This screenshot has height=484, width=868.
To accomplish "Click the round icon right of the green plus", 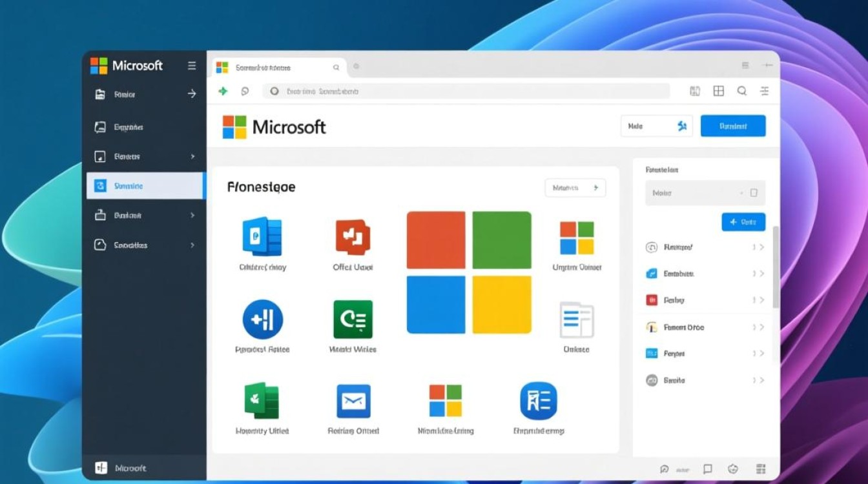I will coord(245,91).
